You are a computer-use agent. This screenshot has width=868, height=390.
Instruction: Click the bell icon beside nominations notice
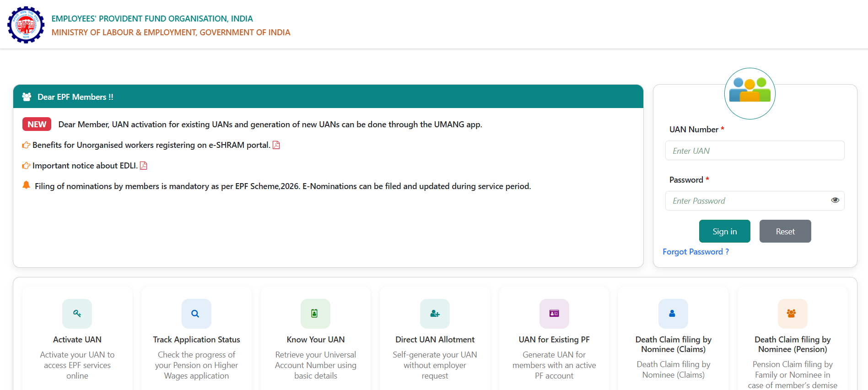click(x=27, y=185)
